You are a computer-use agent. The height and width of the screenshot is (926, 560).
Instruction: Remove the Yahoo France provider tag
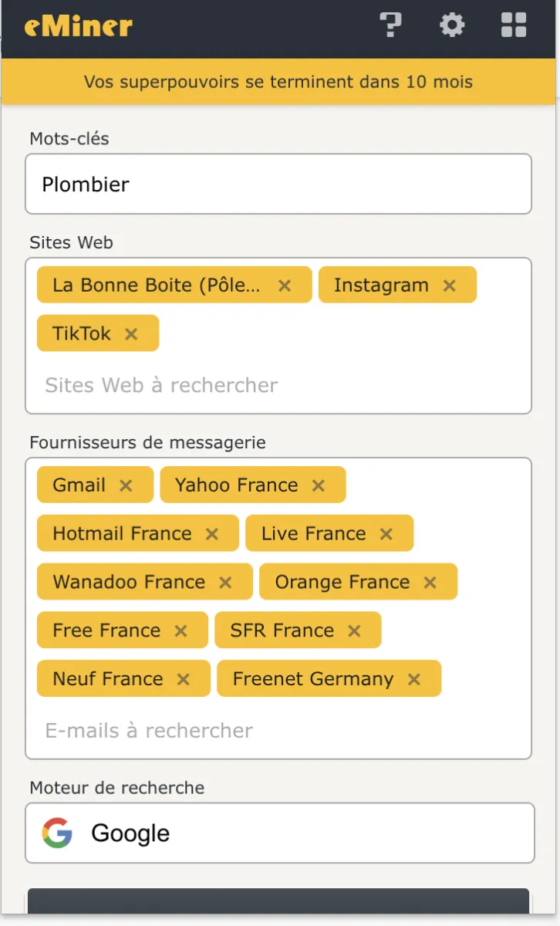[x=319, y=485]
